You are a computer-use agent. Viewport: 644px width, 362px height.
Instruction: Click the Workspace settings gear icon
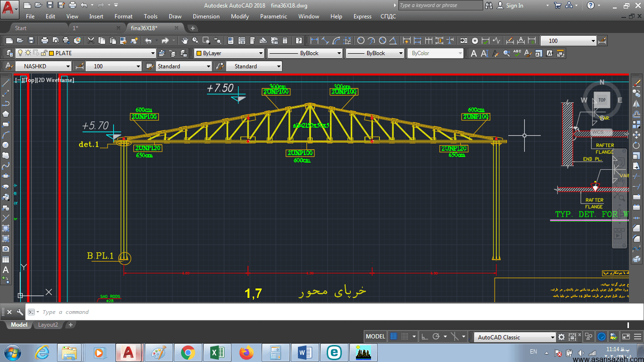pyautogui.click(x=561, y=337)
